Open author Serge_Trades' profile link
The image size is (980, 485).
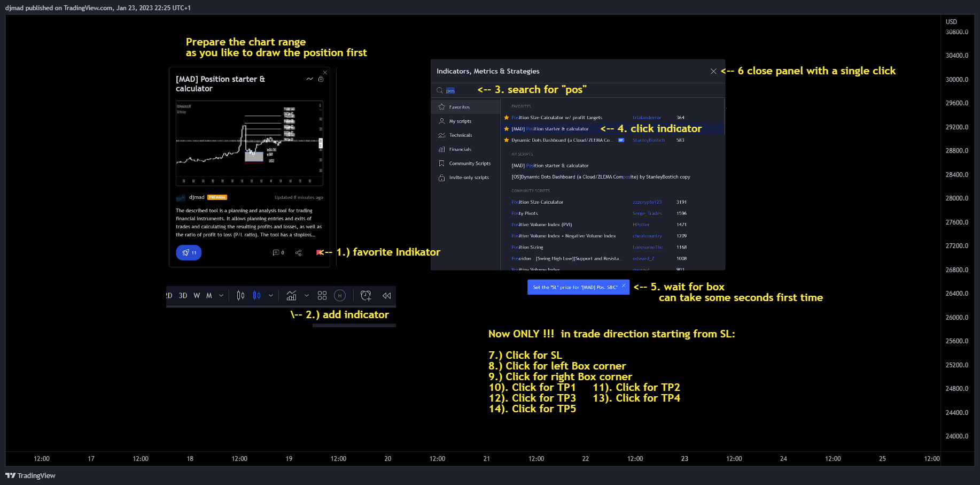point(647,213)
